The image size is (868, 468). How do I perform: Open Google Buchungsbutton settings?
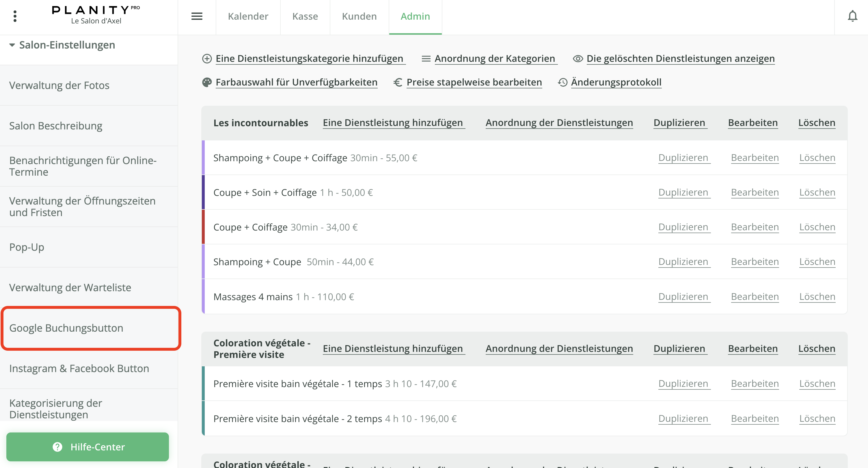tap(66, 327)
